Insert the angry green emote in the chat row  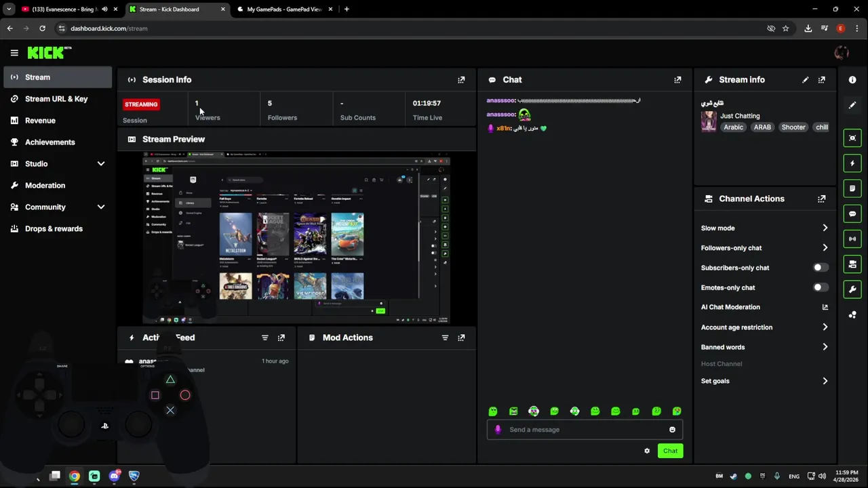click(513, 411)
